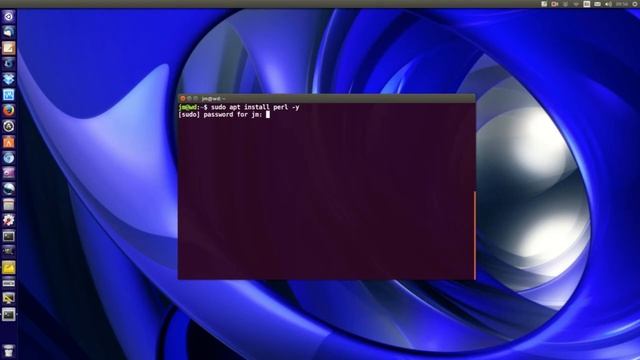Image resolution: width=640 pixels, height=360 pixels.
Task: Open Dropbox from the launcher
Action: point(9,79)
